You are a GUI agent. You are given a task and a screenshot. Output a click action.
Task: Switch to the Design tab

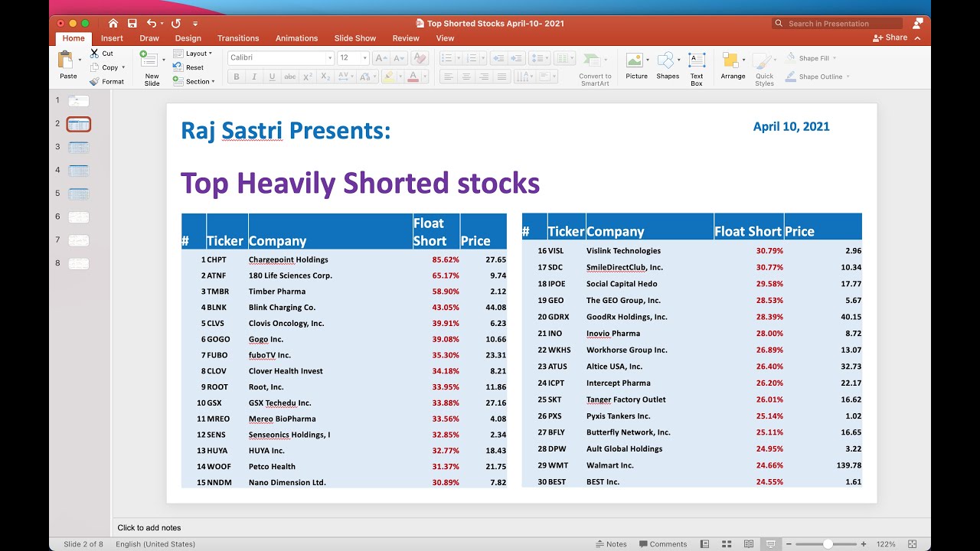click(x=188, y=38)
